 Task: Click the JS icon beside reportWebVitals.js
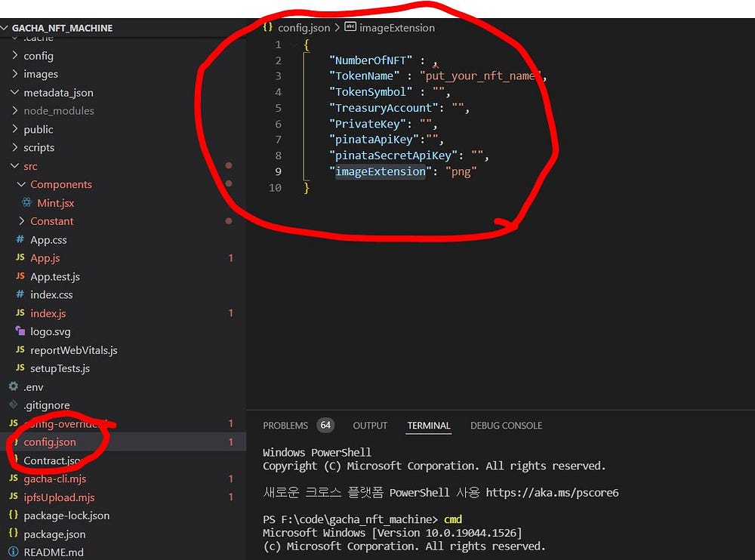20,349
